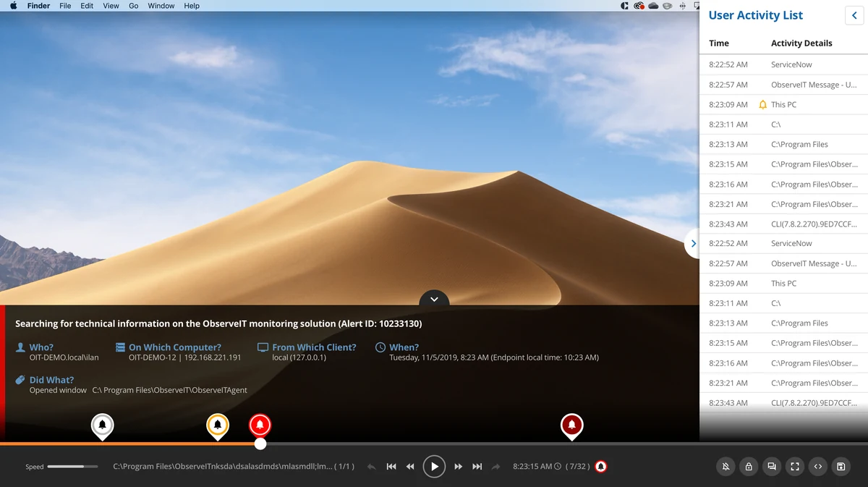Collapse the alert details with the down chevron

(434, 299)
